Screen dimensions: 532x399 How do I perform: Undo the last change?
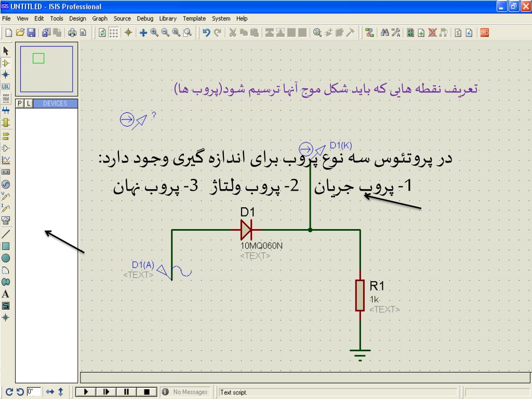pyautogui.click(x=206, y=33)
